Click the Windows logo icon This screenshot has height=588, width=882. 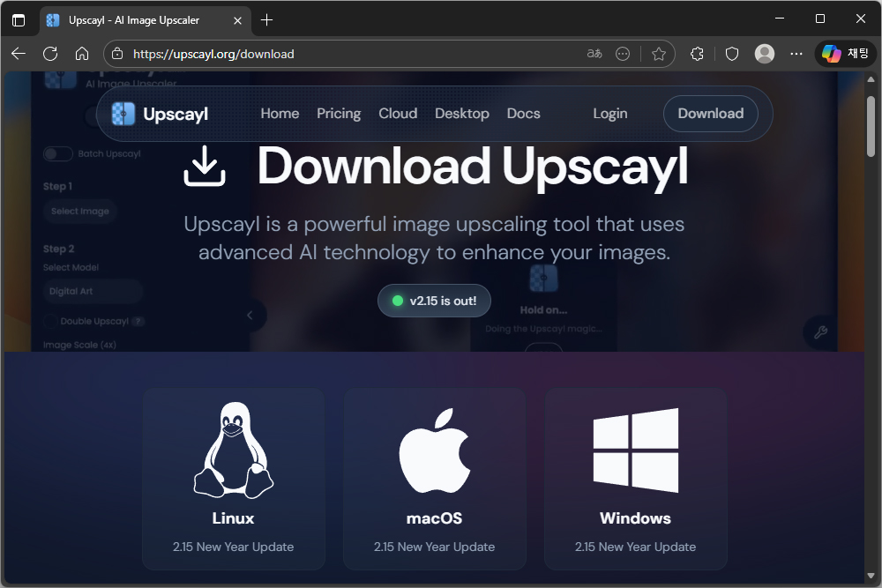[636, 450]
